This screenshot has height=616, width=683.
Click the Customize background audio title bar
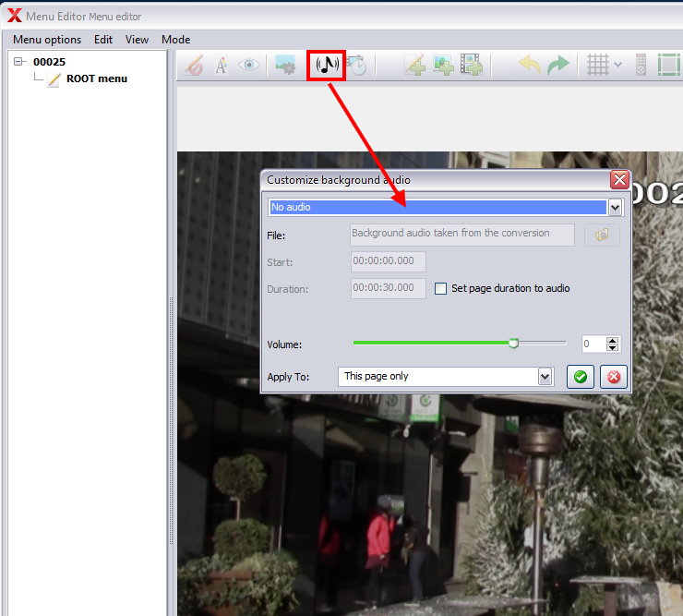click(x=436, y=180)
